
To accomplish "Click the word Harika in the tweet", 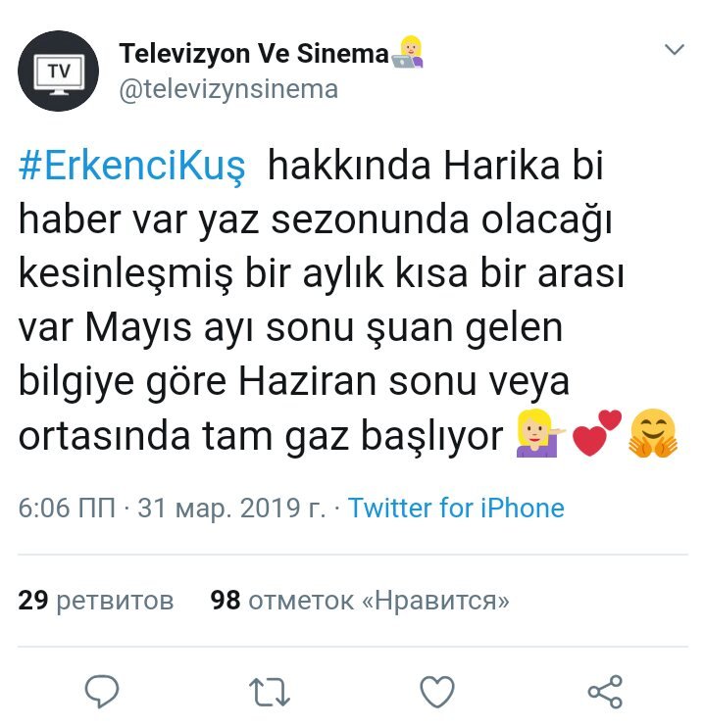I will 502,166.
